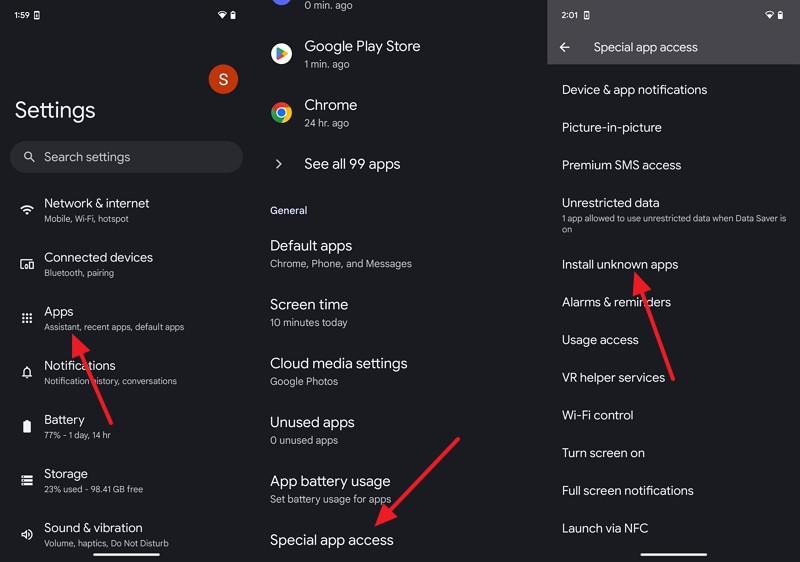Screen dimensions: 800x562
Task: Click the devices icon beside Connected devices
Action: tap(27, 264)
